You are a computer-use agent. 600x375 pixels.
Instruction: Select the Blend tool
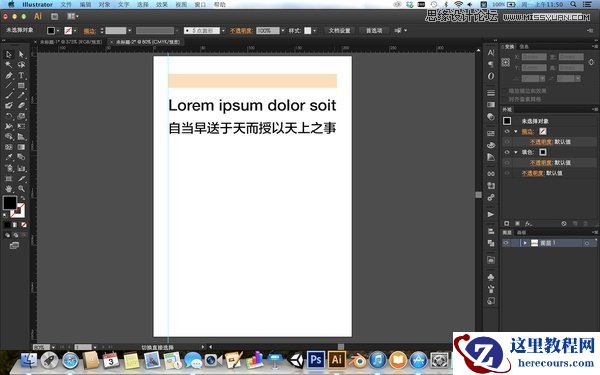point(21,157)
